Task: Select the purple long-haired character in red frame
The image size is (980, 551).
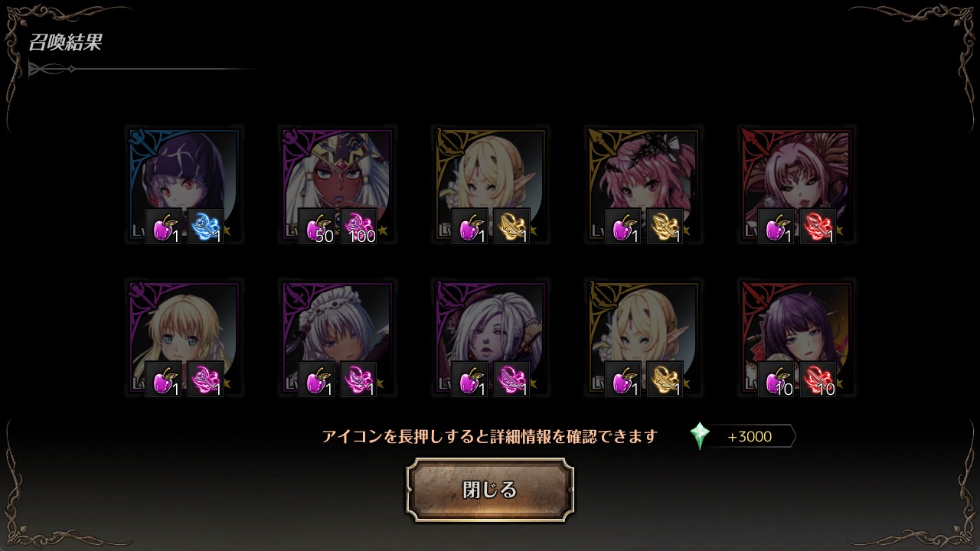Action: 796,337
